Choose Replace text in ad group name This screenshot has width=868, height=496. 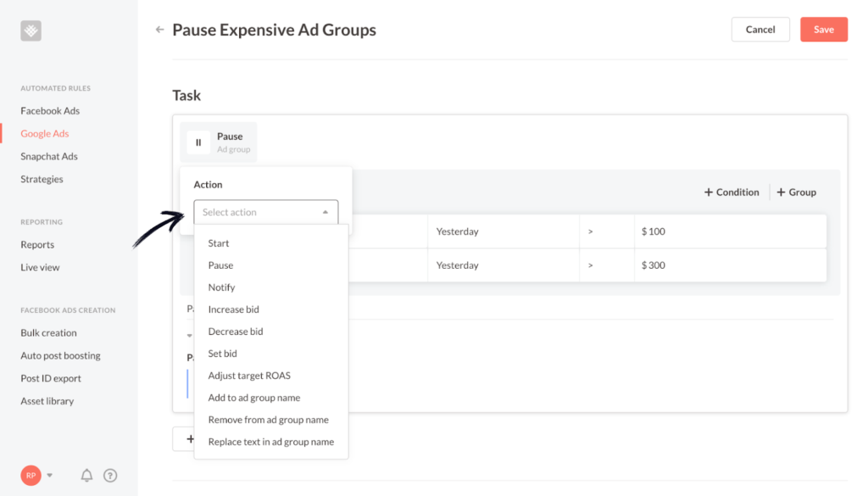point(271,443)
